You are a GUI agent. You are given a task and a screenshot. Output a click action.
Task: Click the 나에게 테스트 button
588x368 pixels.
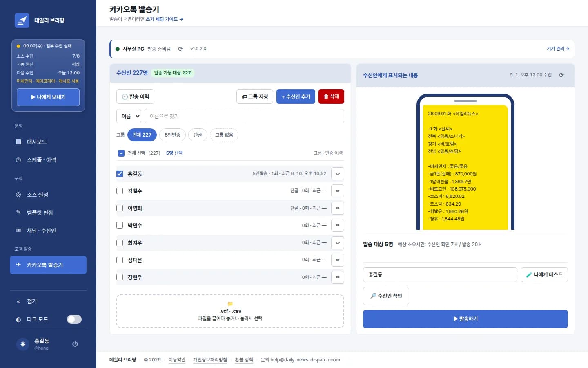point(544,275)
